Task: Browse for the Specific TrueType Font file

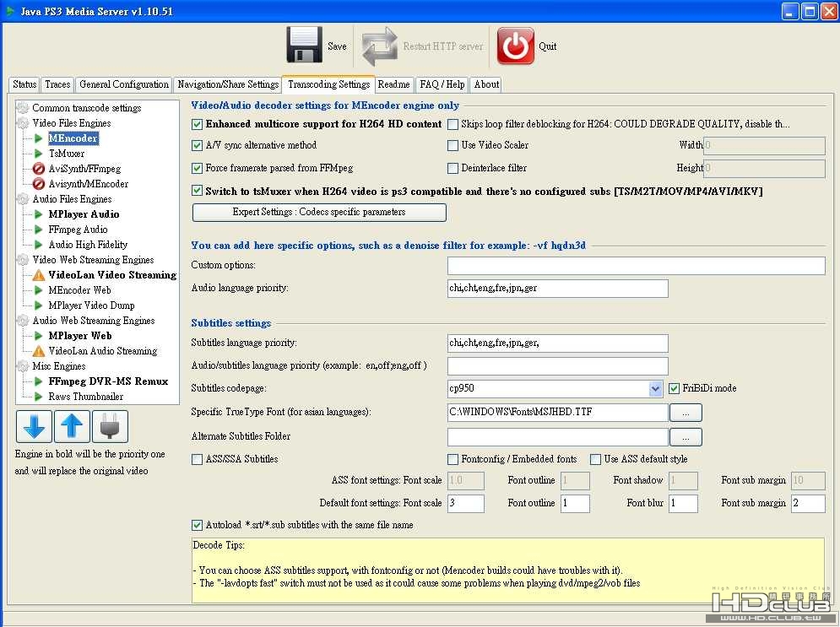Action: pyautogui.click(x=686, y=413)
